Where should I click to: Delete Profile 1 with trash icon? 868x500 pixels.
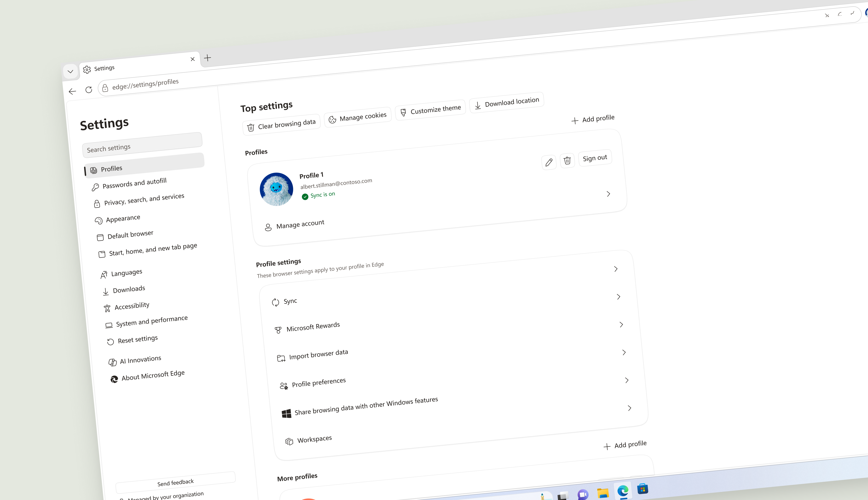point(567,160)
